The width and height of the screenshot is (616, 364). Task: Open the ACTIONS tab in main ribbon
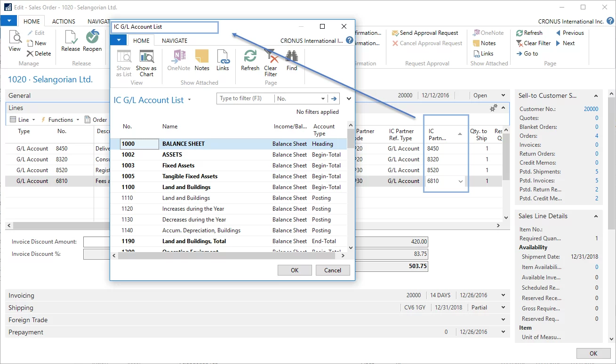(64, 21)
